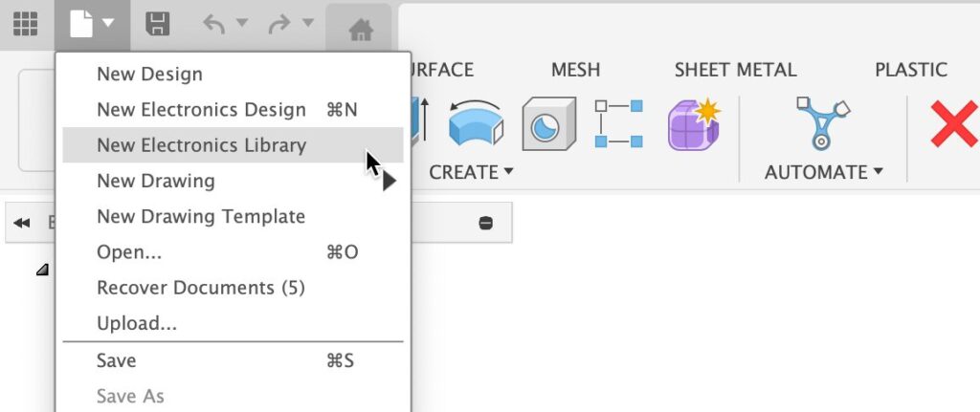Click the File menu document icon
Screen dimensions: 980x412
(82, 25)
